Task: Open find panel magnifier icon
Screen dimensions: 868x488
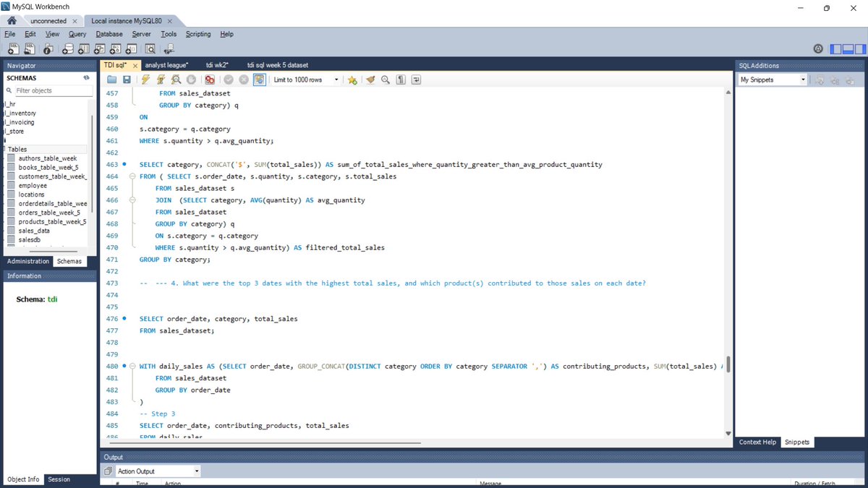Action: pos(386,80)
